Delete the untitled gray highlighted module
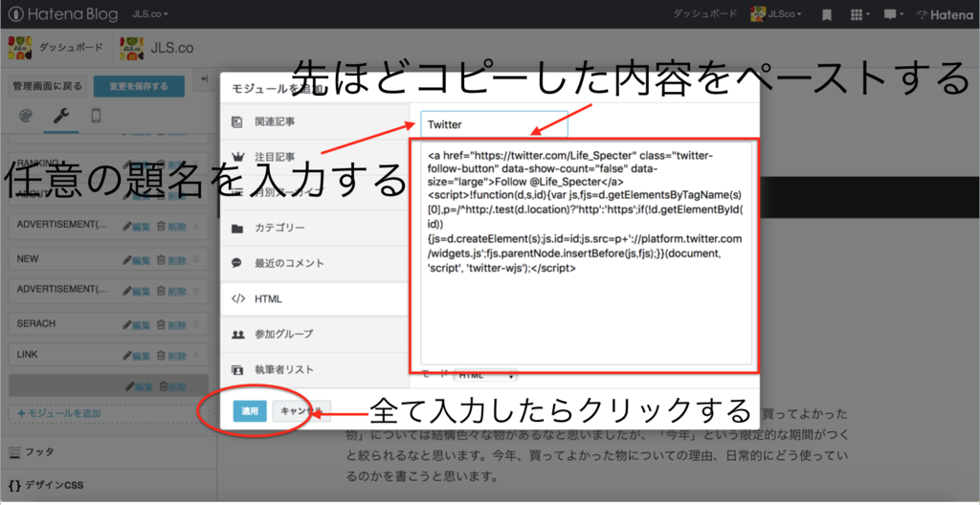This screenshot has width=980, height=505. pos(173,386)
